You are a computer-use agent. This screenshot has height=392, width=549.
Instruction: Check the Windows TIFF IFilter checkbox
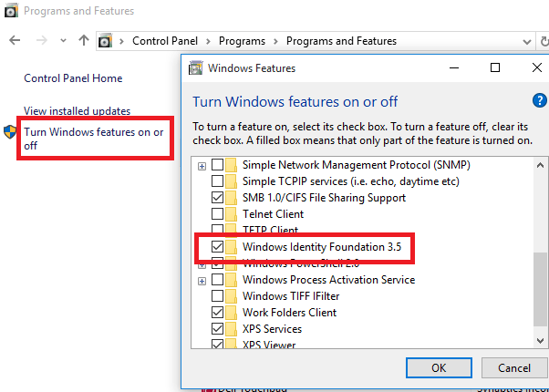[x=217, y=296]
